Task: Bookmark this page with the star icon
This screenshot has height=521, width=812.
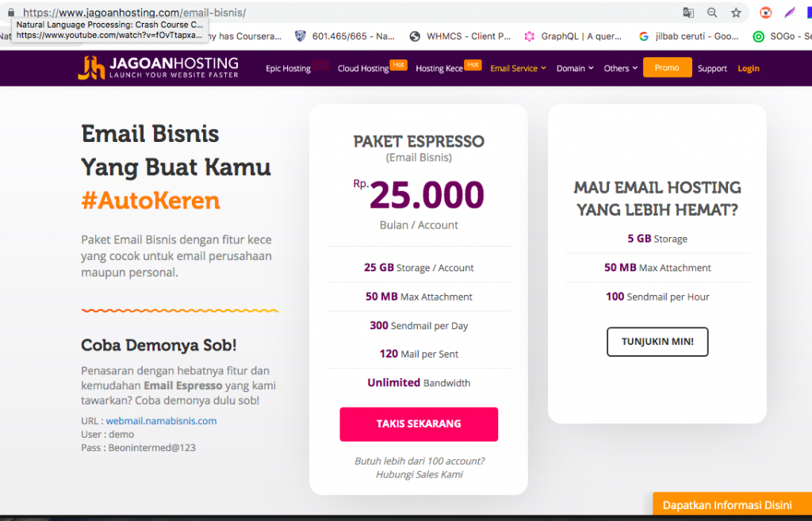Action: point(736,13)
